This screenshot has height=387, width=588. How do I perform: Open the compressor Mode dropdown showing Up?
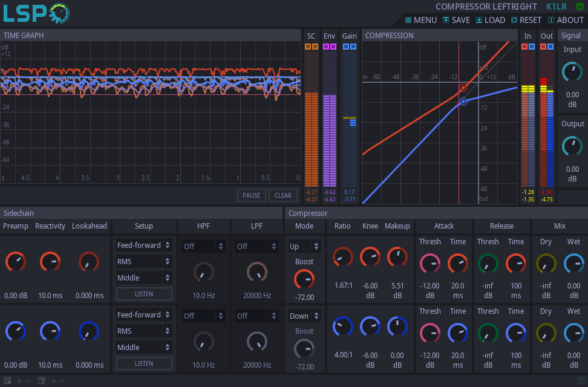[x=304, y=246]
